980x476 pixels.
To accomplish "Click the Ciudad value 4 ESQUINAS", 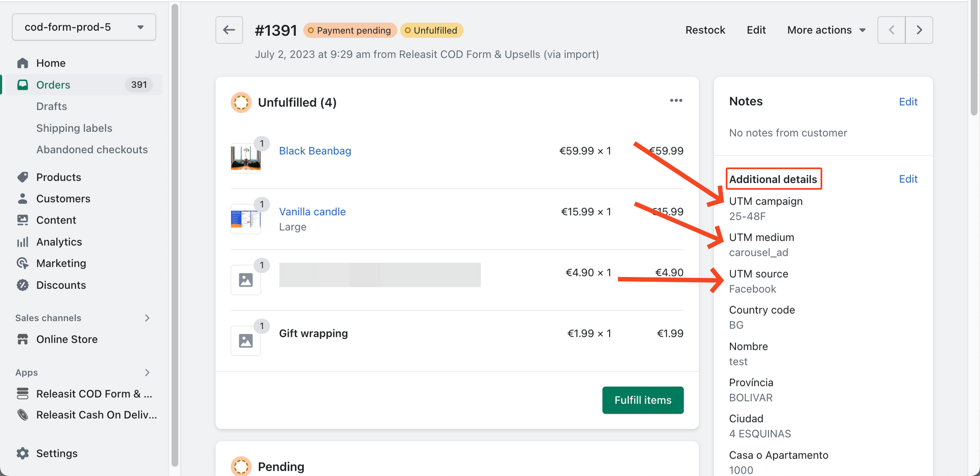I will coord(760,434).
